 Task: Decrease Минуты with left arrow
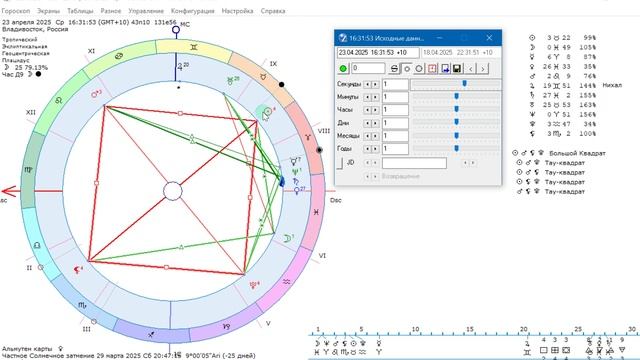coord(367,97)
